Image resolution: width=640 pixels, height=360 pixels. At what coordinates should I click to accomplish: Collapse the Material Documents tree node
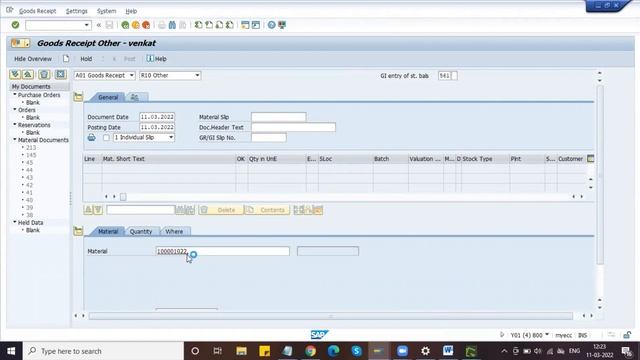[x=15, y=140]
